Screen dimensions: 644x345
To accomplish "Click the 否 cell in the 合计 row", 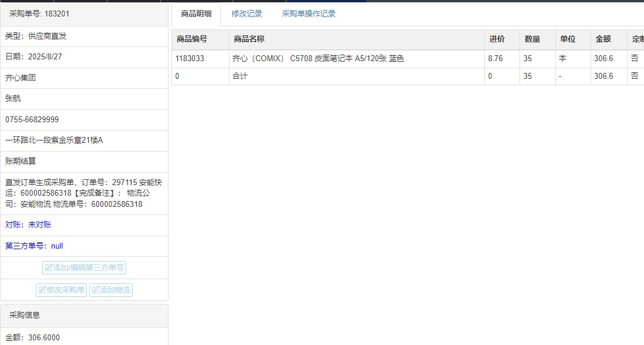I will tap(635, 76).
